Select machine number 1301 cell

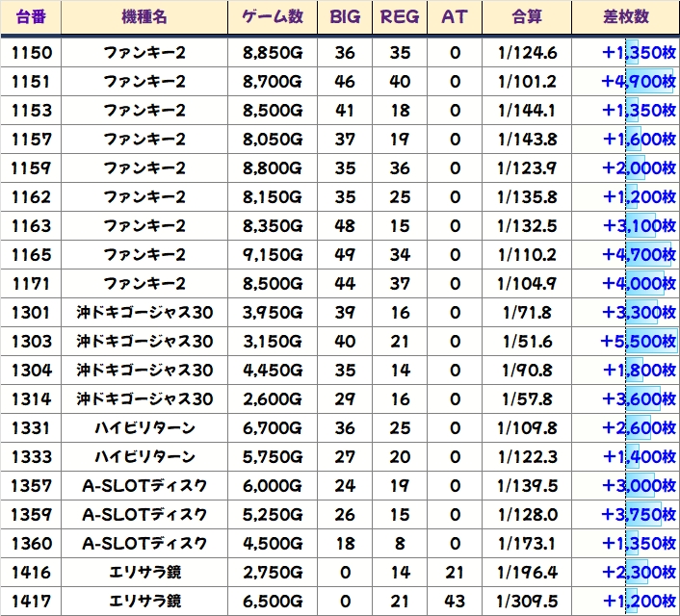(x=32, y=313)
